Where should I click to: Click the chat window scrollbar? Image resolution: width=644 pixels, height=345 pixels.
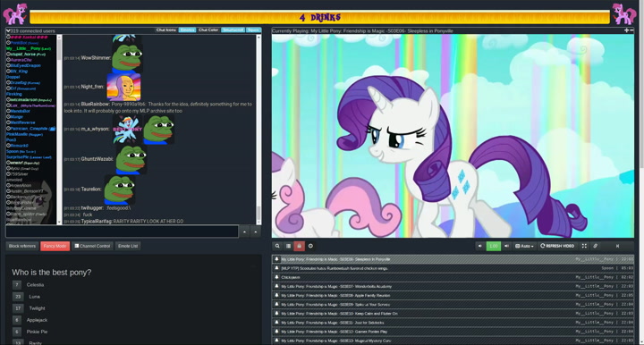coord(258,130)
